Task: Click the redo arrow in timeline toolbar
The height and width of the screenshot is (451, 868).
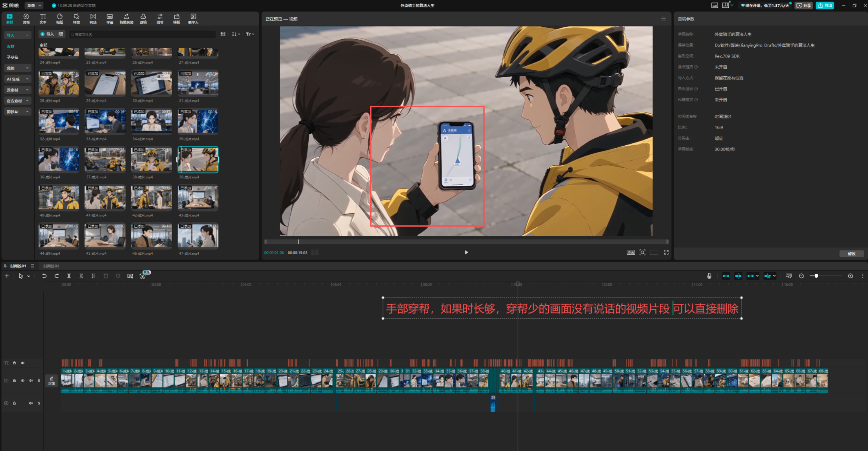Action: coord(57,276)
